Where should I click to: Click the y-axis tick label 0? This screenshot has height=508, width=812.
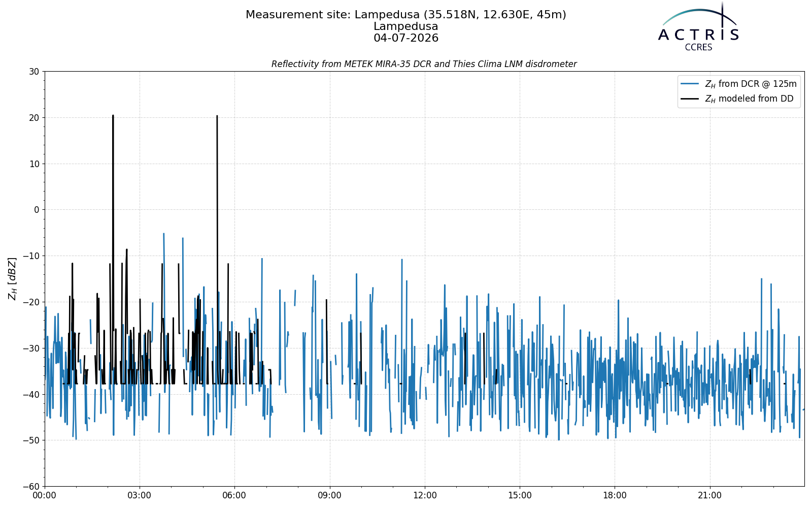tap(37, 210)
